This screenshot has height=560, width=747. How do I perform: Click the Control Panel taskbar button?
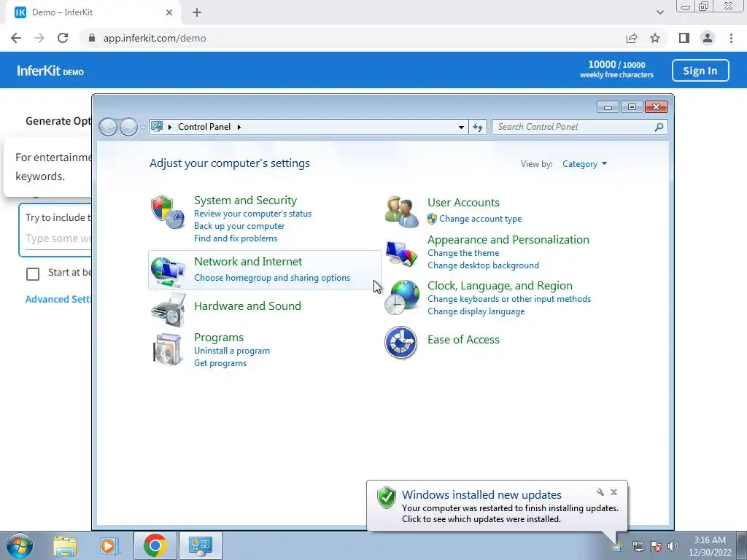(200, 545)
